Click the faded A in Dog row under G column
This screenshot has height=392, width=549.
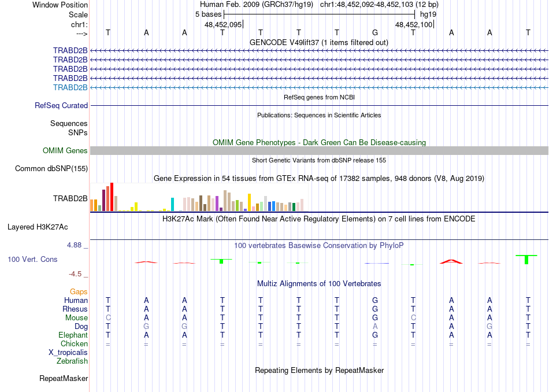click(375, 327)
